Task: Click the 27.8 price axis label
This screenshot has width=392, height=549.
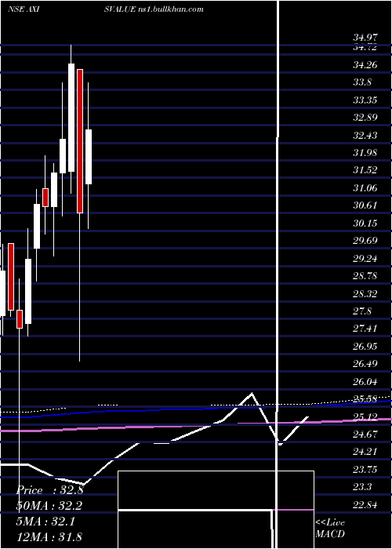Action: [x=362, y=311]
